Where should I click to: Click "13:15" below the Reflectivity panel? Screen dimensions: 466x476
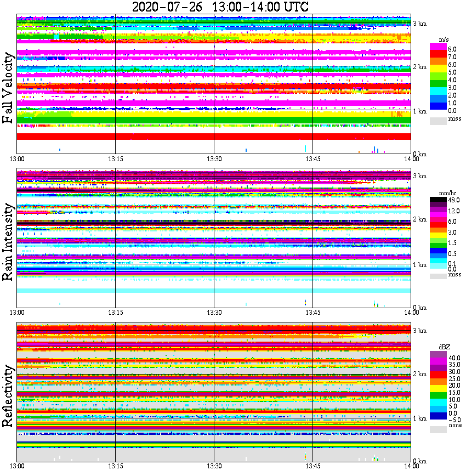pyautogui.click(x=116, y=466)
